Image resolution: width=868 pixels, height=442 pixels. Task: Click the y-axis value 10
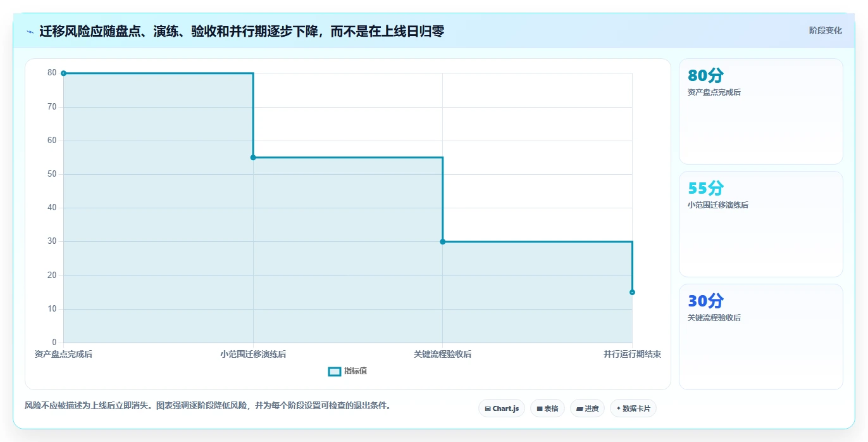(x=52, y=309)
